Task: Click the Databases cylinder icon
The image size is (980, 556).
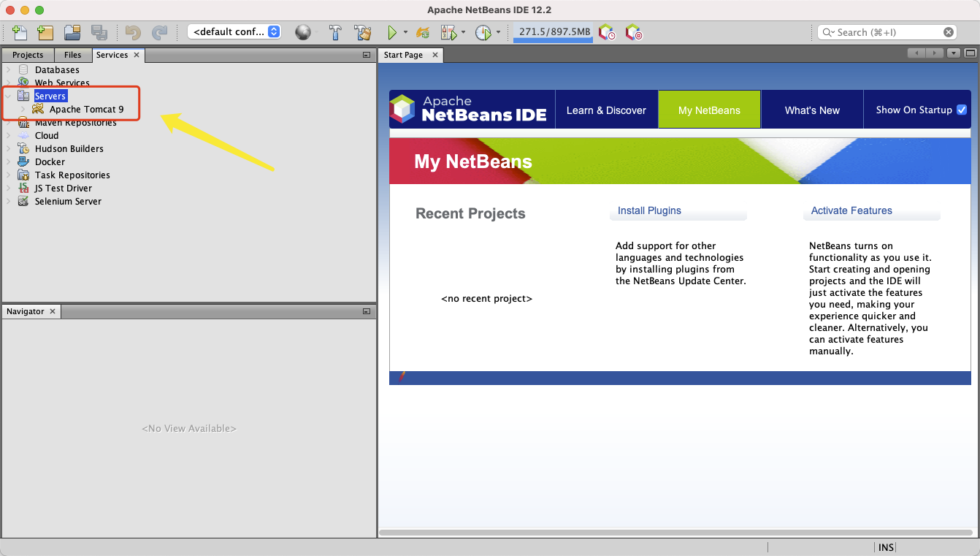Action: tap(23, 69)
